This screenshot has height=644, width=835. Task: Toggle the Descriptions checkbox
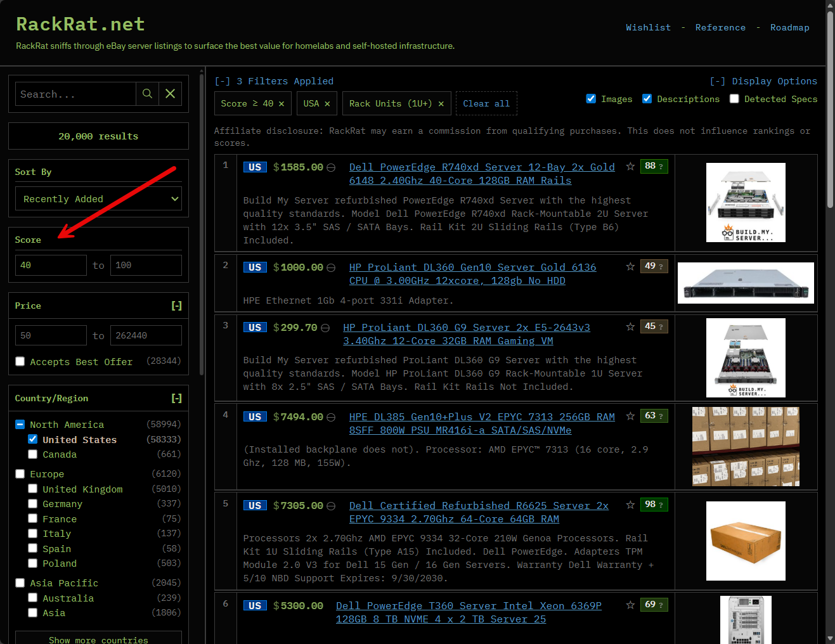[647, 99]
